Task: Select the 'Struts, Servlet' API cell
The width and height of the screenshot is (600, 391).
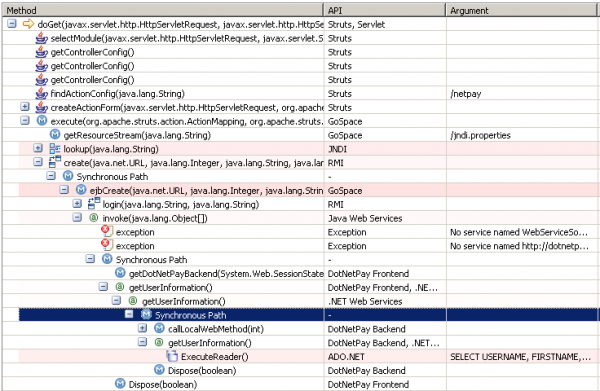Action: click(x=385, y=24)
